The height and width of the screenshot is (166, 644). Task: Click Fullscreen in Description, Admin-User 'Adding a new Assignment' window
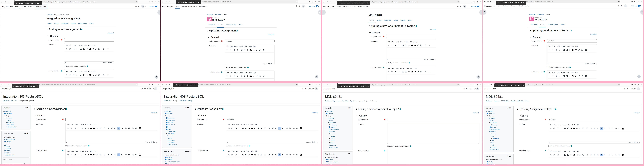104,128
